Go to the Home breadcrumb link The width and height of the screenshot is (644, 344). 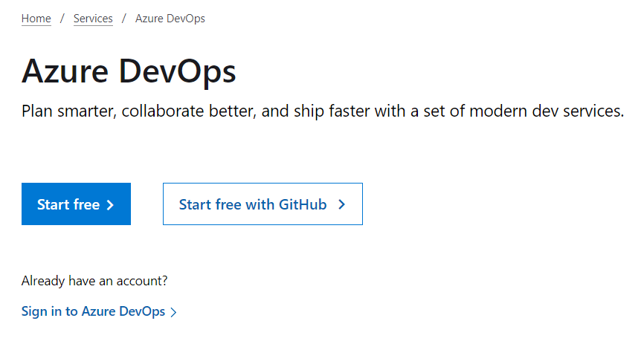(36, 19)
